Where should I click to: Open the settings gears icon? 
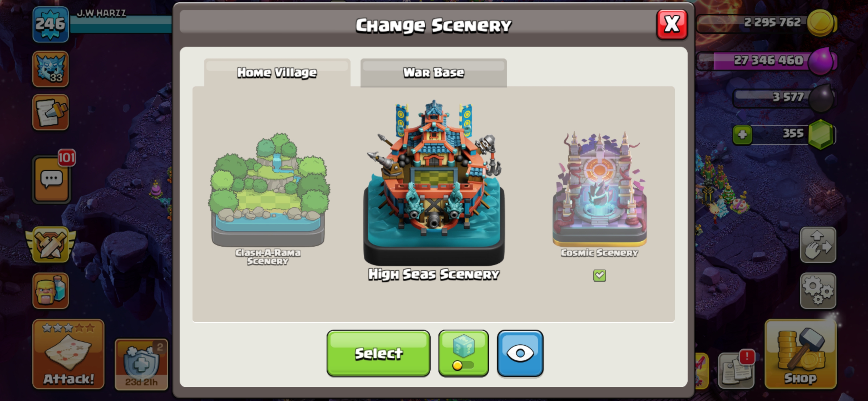(818, 290)
